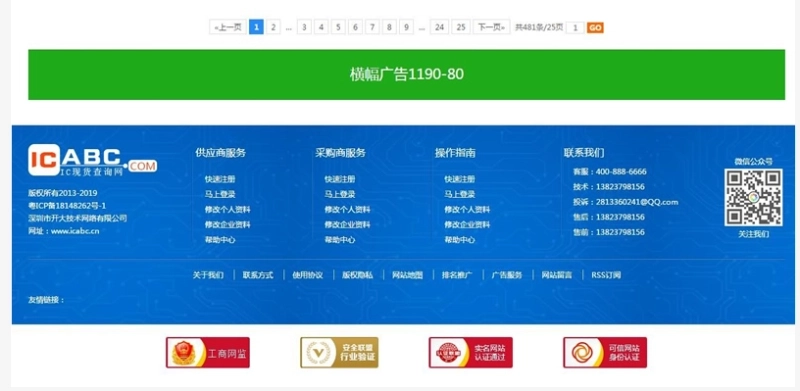Image resolution: width=800 pixels, height=391 pixels.
Task: Select RSS订阅 in the footer navigation
Action: (x=606, y=275)
